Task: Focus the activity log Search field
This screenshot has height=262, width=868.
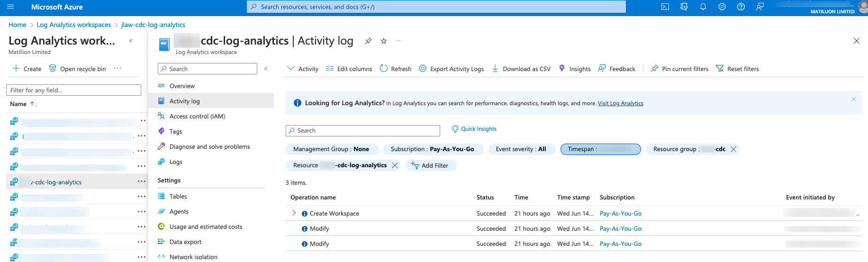Action: (363, 130)
